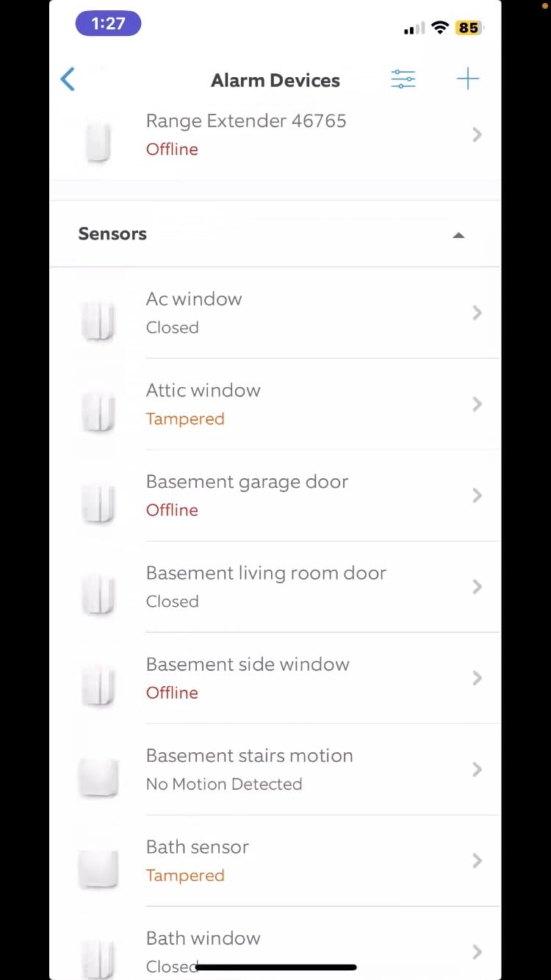551x980 pixels.
Task: Tap the Sensors section header
Action: click(112, 234)
